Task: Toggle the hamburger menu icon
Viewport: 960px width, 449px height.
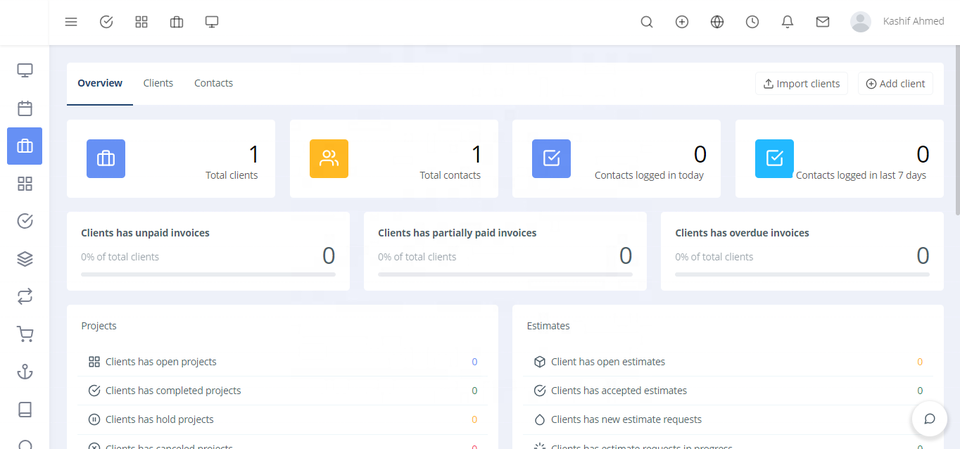Action: pos(71,22)
